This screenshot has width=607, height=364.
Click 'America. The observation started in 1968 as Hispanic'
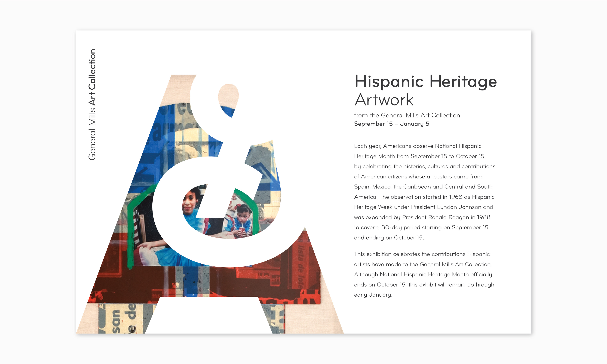[424, 197]
